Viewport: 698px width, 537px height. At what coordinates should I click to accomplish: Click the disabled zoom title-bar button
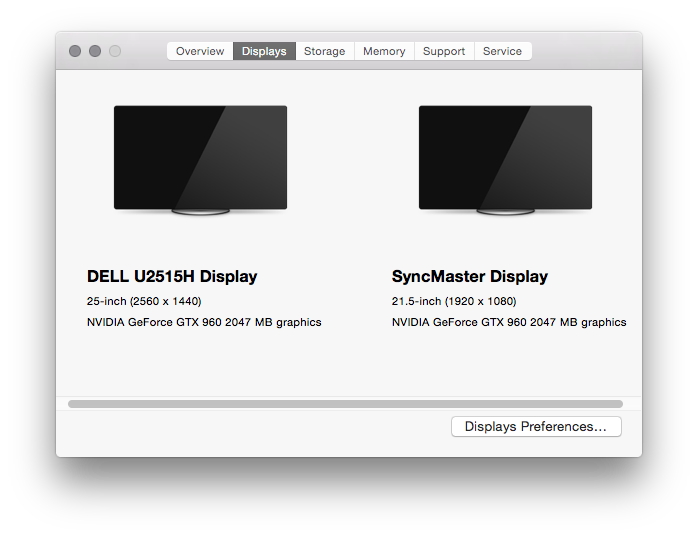pos(115,51)
